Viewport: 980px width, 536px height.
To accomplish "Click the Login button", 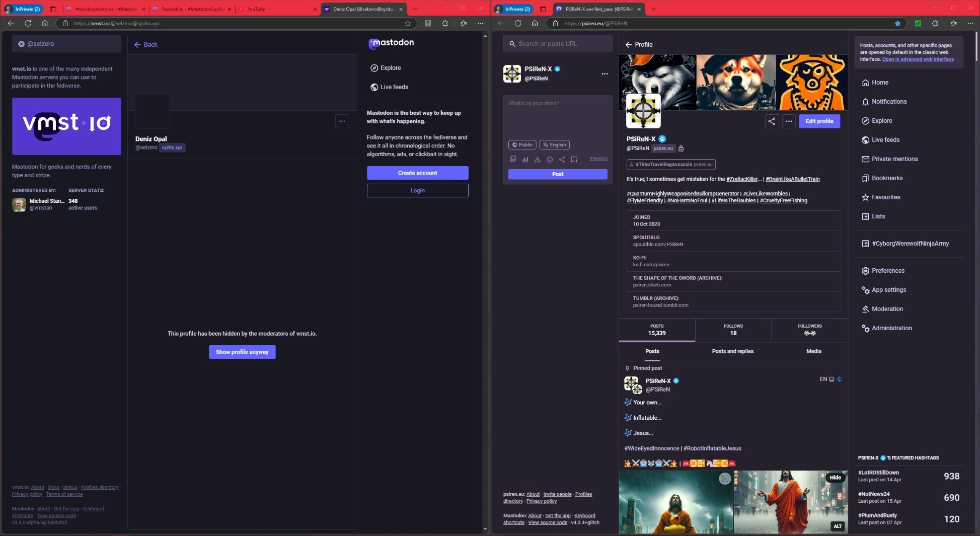I will [x=417, y=190].
